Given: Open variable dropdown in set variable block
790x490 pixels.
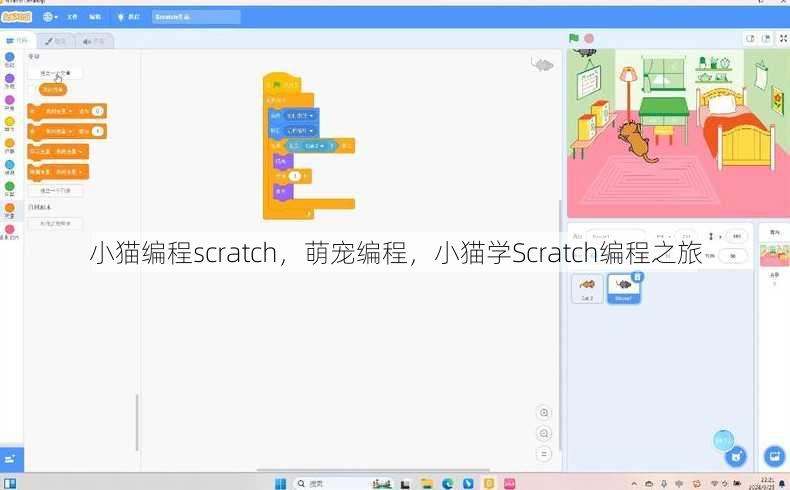Looking at the screenshot, I should click(x=59, y=111).
